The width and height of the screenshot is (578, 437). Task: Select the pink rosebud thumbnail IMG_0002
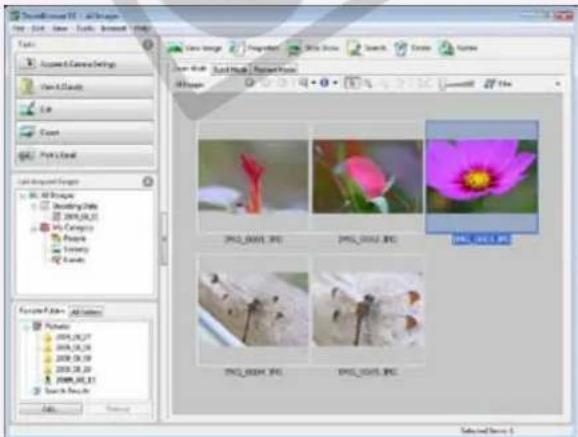click(x=368, y=176)
